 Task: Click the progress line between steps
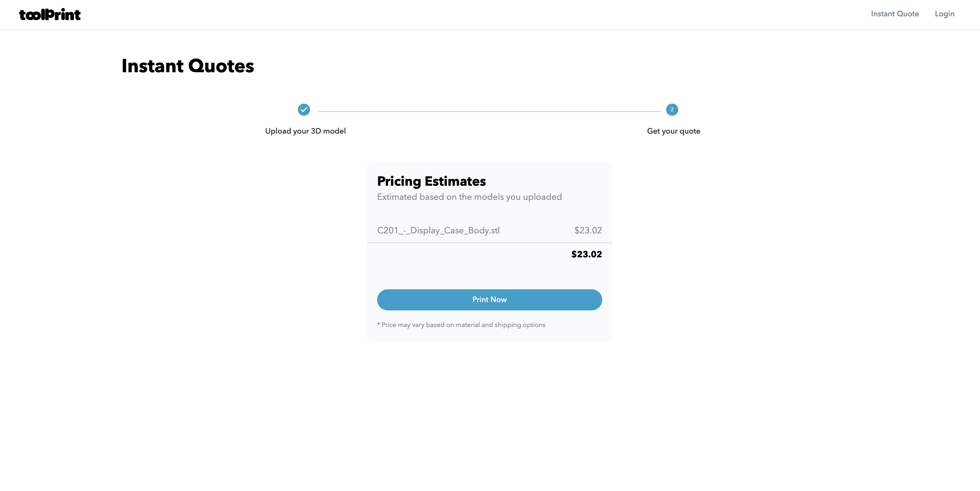[x=489, y=112]
